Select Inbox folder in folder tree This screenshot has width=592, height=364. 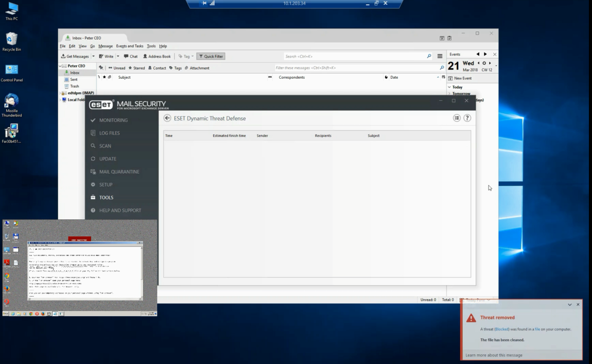(75, 73)
